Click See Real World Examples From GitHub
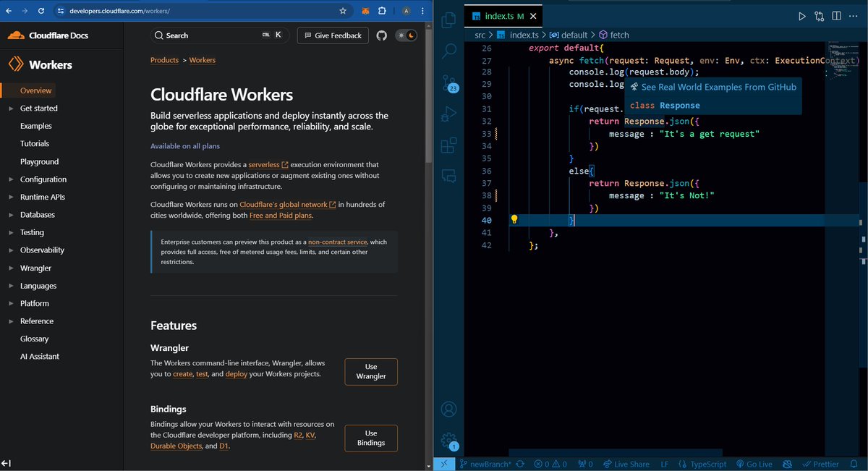This screenshot has width=868, height=471. 712,87
